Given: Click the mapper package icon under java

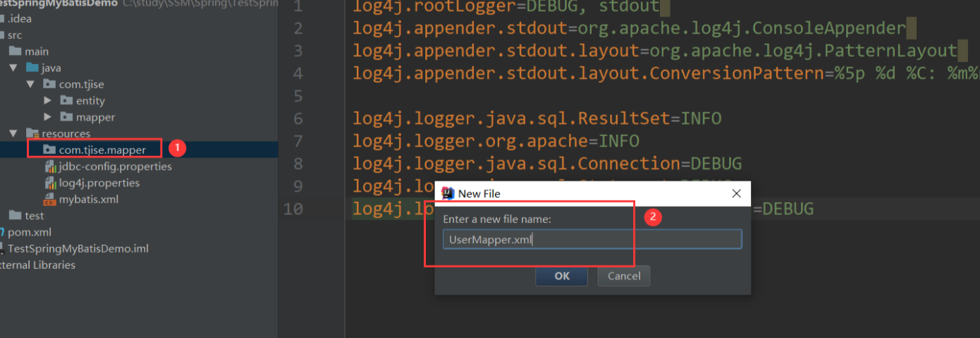Looking at the screenshot, I should [66, 117].
